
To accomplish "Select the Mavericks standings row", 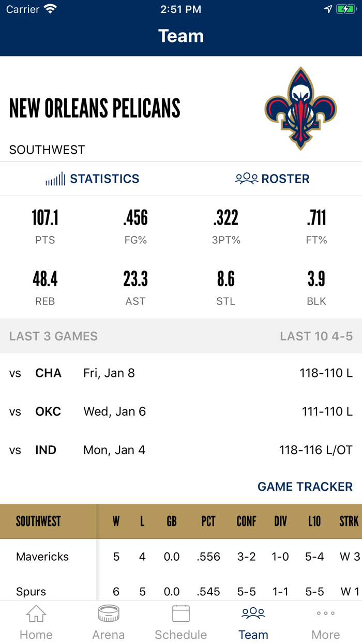I will pos(181,557).
